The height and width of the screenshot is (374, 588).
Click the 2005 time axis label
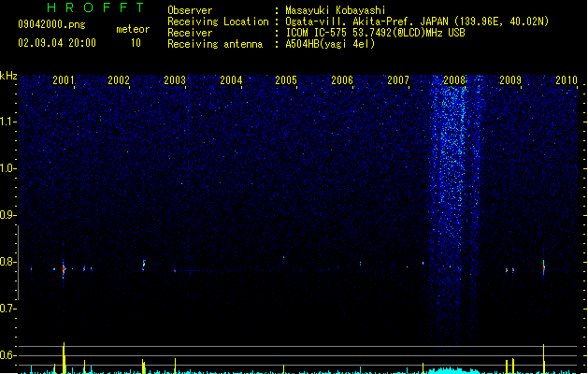point(286,80)
